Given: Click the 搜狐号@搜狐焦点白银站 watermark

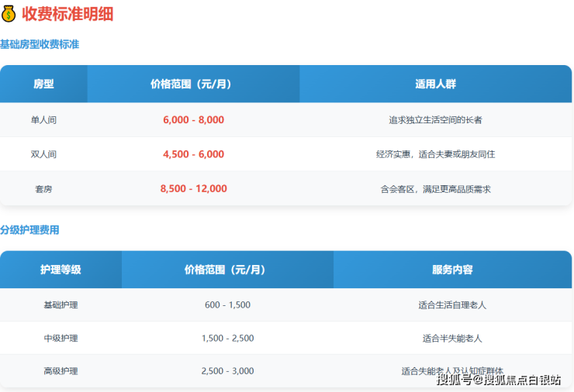Looking at the screenshot, I should pyautogui.click(x=499, y=380).
